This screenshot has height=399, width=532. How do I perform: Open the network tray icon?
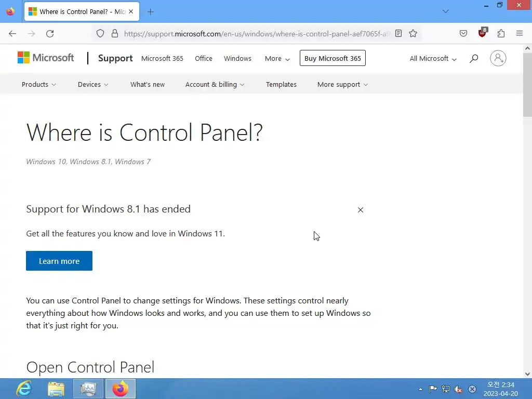click(445, 389)
